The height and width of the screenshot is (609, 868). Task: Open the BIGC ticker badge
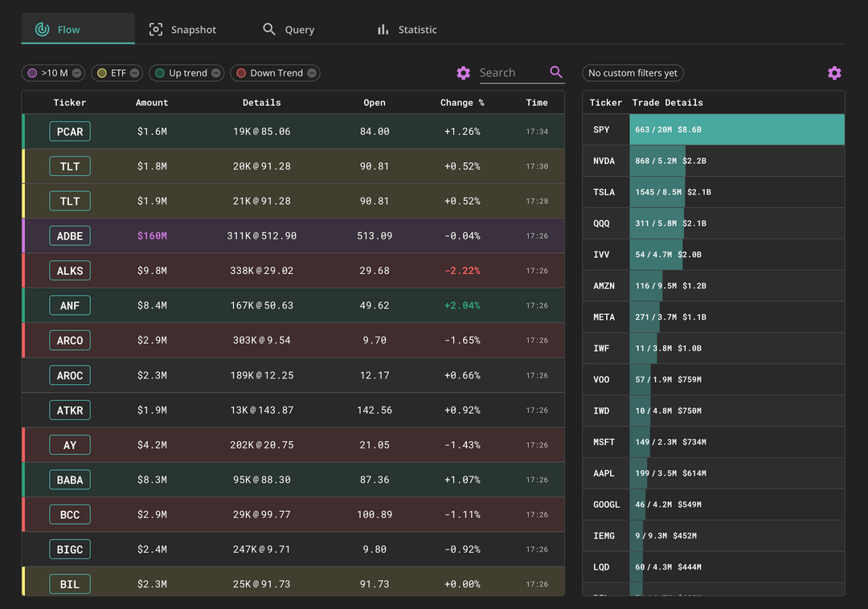click(x=70, y=550)
